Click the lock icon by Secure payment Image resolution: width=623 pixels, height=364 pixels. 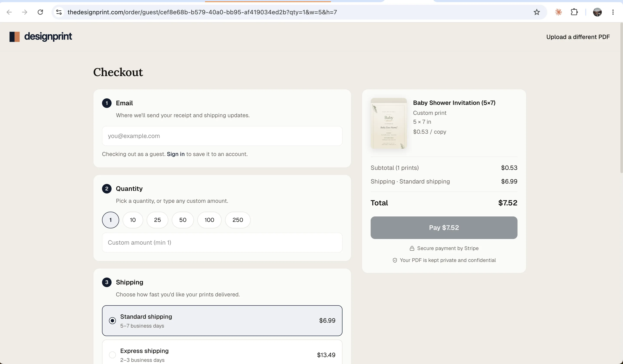coord(412,248)
